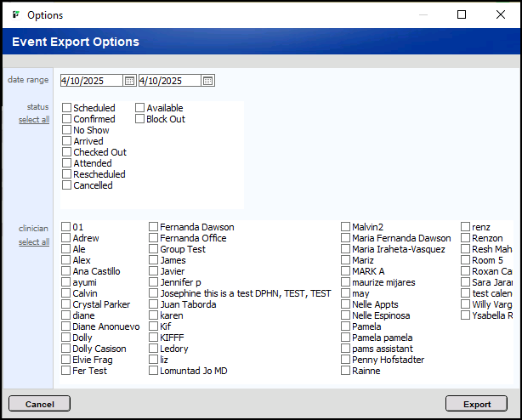Viewport: 522px width, 420px height.
Task: Select clinician Fernanda Dawson checkbox
Action: pos(154,228)
